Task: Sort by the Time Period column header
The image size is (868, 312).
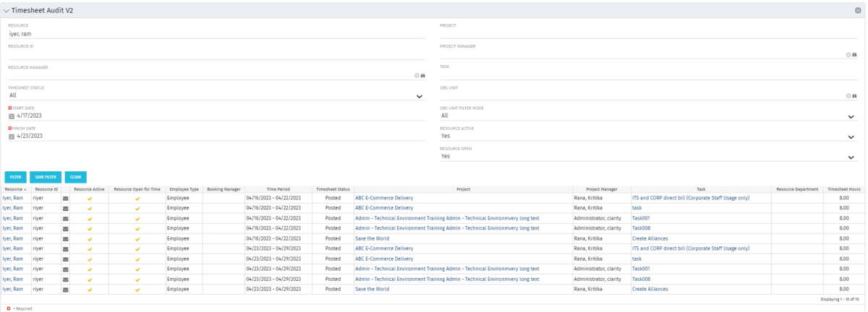Action: (278, 188)
